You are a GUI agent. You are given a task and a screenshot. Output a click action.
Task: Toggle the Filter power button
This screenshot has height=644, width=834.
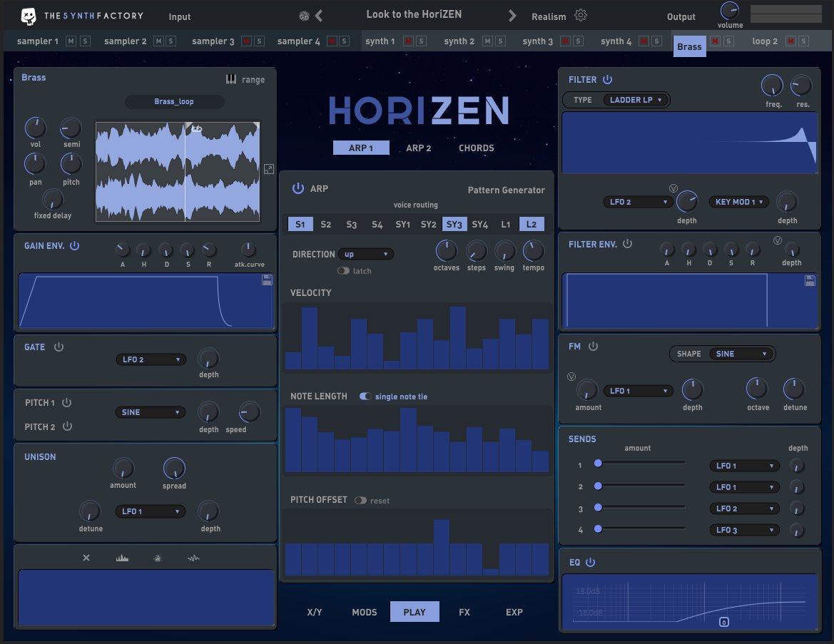pyautogui.click(x=607, y=80)
